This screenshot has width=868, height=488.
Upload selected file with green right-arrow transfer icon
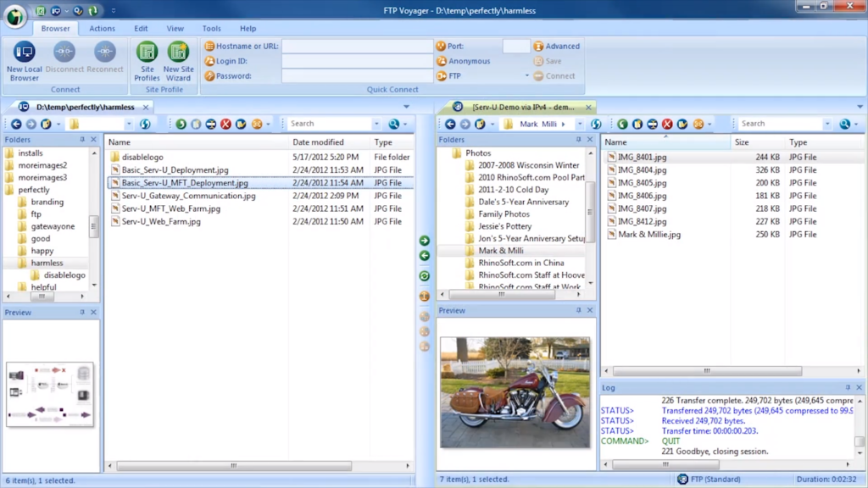(x=425, y=241)
